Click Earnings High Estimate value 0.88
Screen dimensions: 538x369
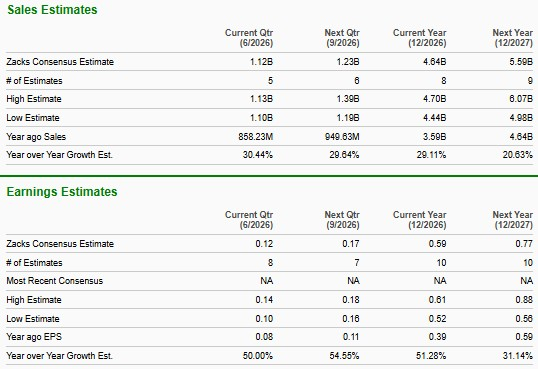click(x=524, y=300)
